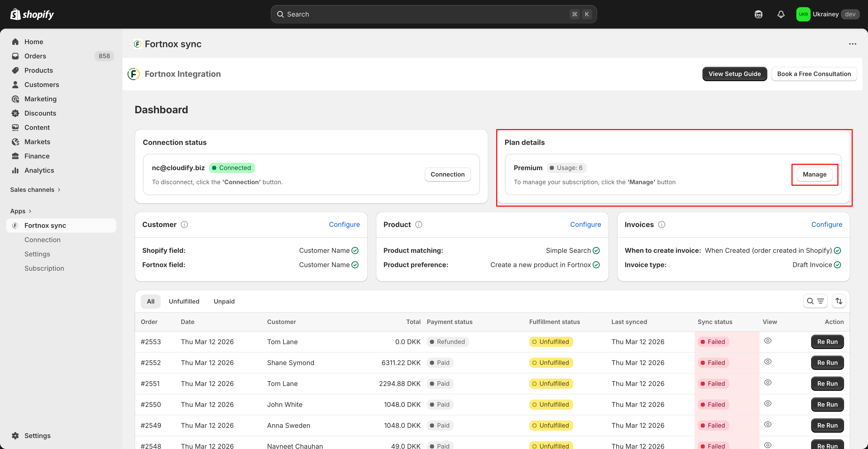Image resolution: width=868 pixels, height=449 pixels.
Task: Switch to the Unfulfilled tab
Action: (x=184, y=301)
